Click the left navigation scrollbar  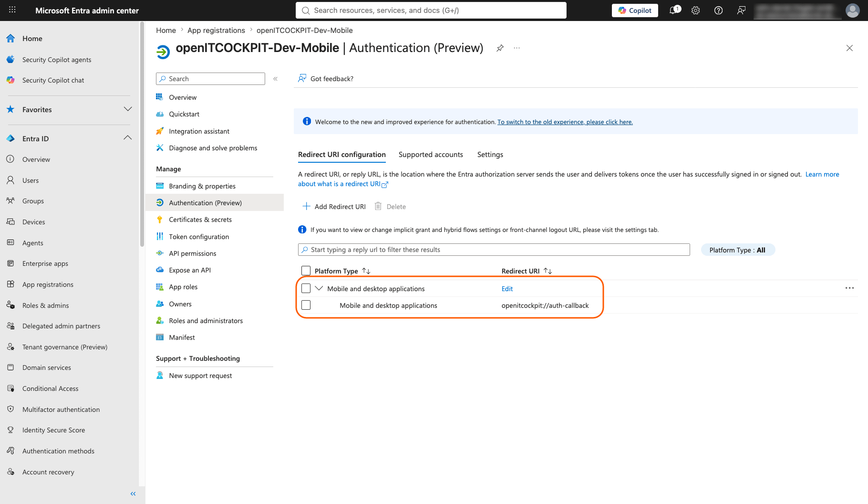[x=142, y=134]
